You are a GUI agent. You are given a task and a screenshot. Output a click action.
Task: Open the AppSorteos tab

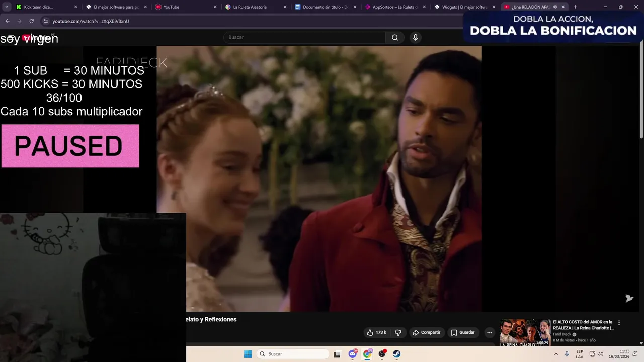click(x=395, y=7)
